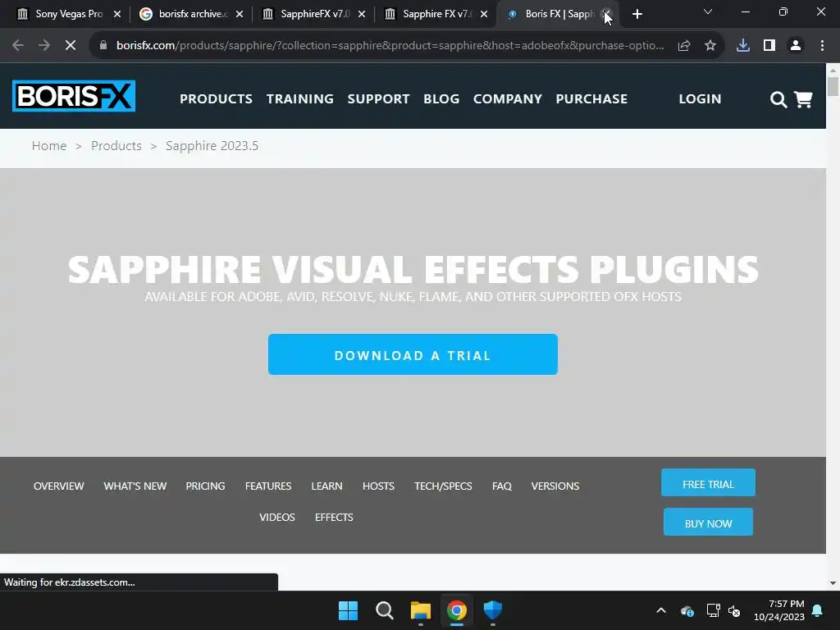The width and height of the screenshot is (840, 630).
Task: Jump to VERSIONS section
Action: [555, 486]
